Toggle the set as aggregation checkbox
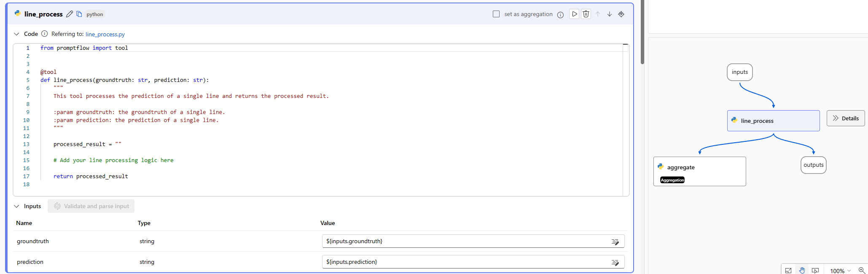 click(496, 14)
